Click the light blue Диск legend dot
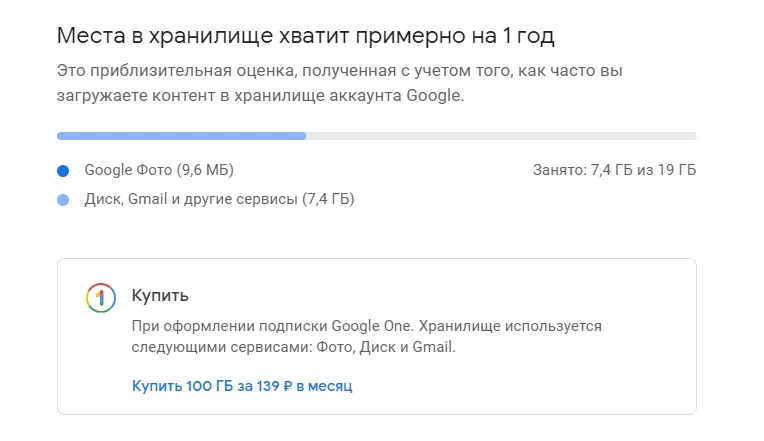 (63, 200)
